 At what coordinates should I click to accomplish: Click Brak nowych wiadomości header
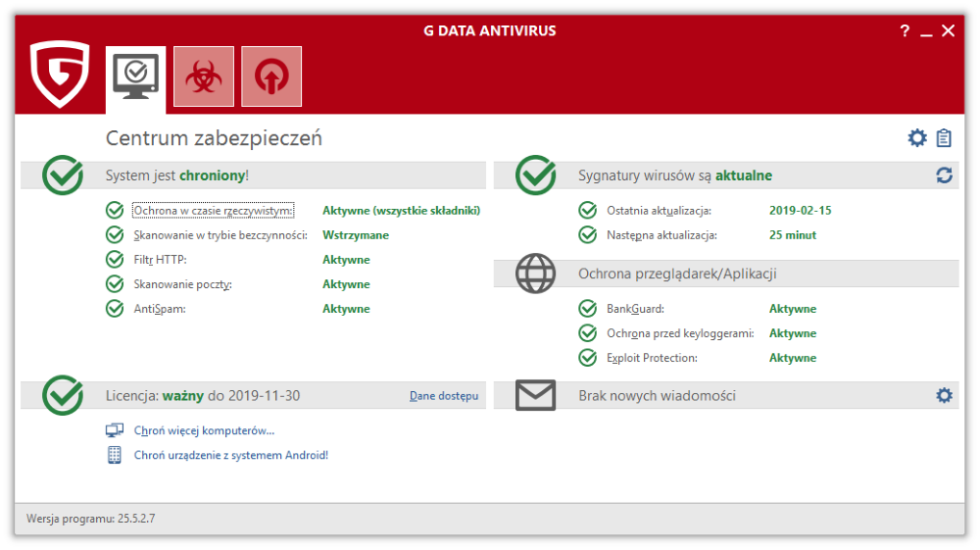pyautogui.click(x=657, y=396)
